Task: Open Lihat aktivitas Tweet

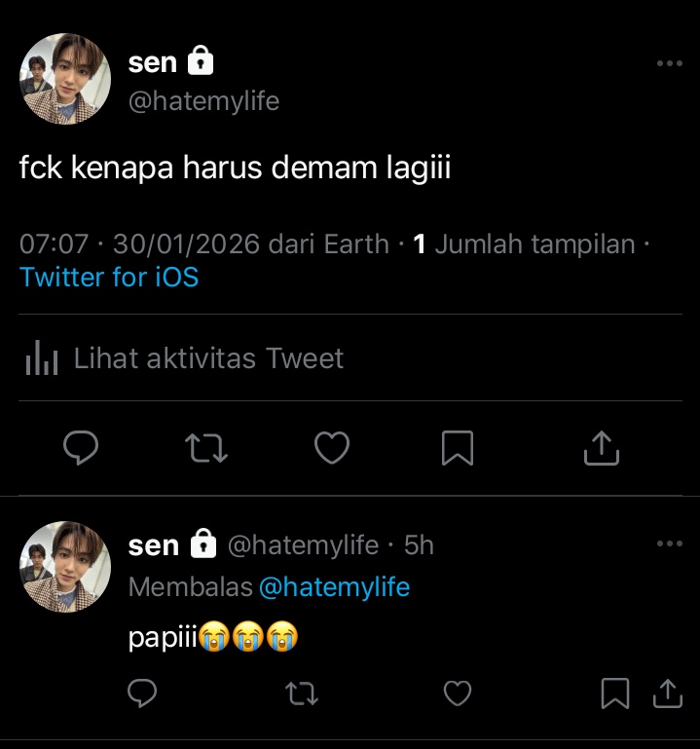Action: (x=184, y=358)
